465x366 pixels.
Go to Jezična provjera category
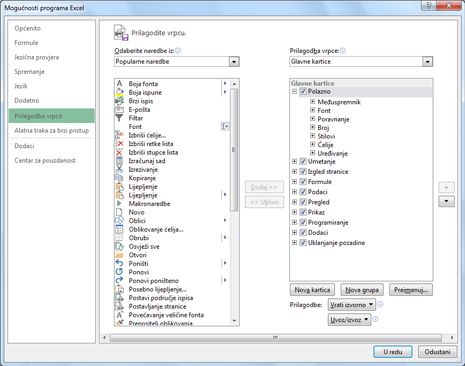37,57
